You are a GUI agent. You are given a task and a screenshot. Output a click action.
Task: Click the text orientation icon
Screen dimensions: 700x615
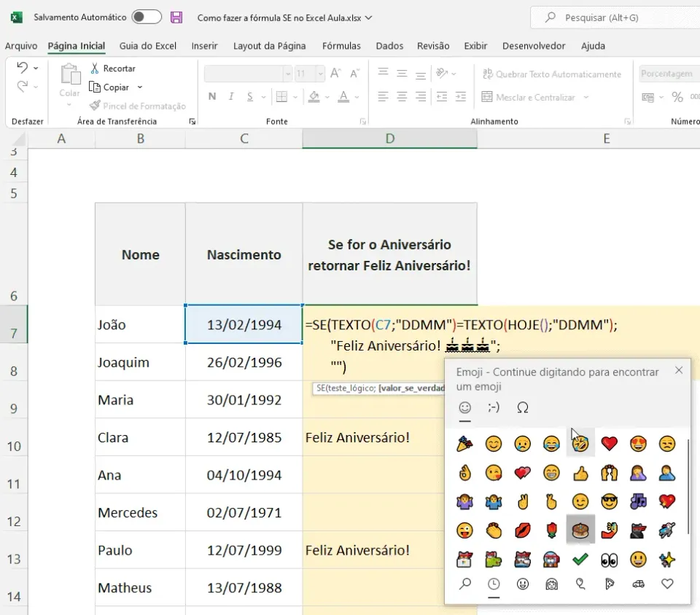point(442,73)
